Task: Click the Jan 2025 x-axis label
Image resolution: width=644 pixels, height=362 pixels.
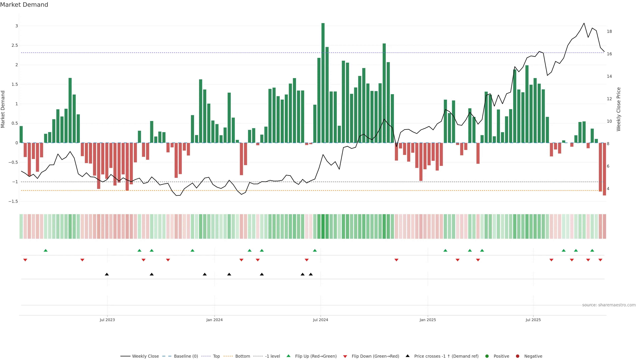Action: (427, 320)
